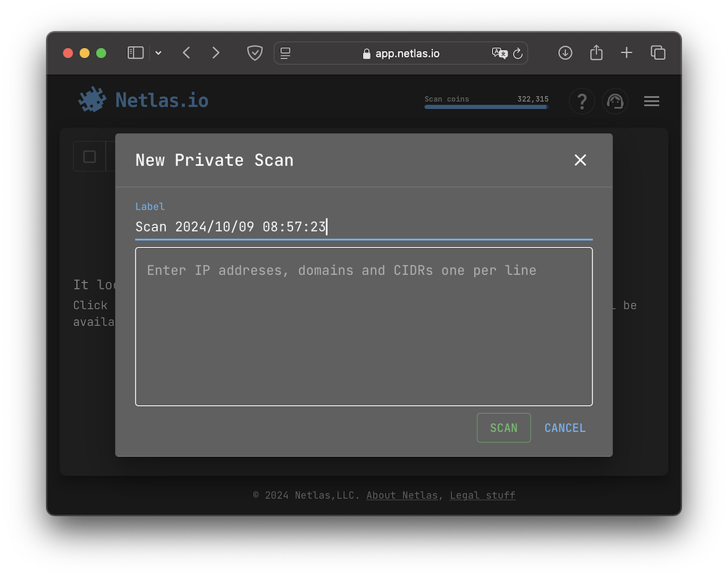The image size is (728, 577).
Task: Toggle the Safari sidebar icon
Action: 135,53
